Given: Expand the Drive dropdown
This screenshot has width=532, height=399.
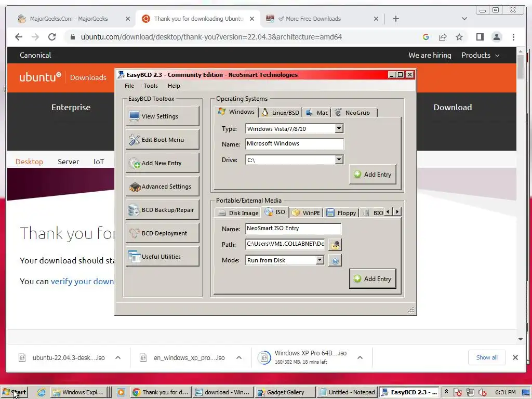Looking at the screenshot, I should pyautogui.click(x=339, y=160).
